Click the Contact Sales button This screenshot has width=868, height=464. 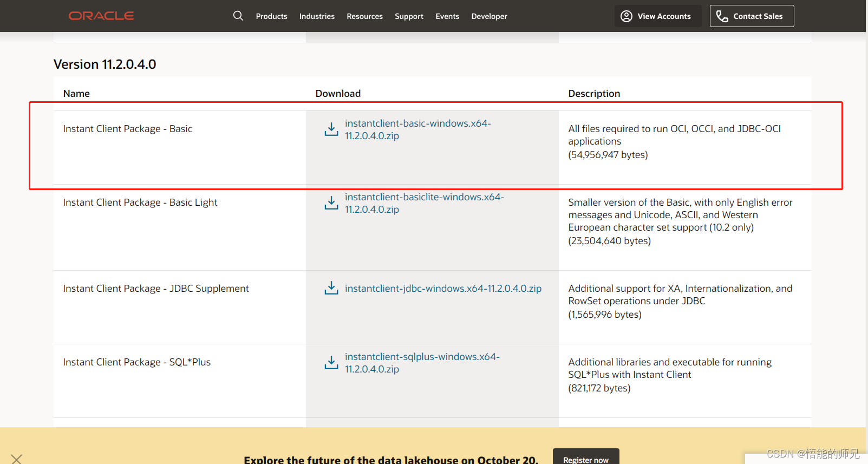coord(752,16)
